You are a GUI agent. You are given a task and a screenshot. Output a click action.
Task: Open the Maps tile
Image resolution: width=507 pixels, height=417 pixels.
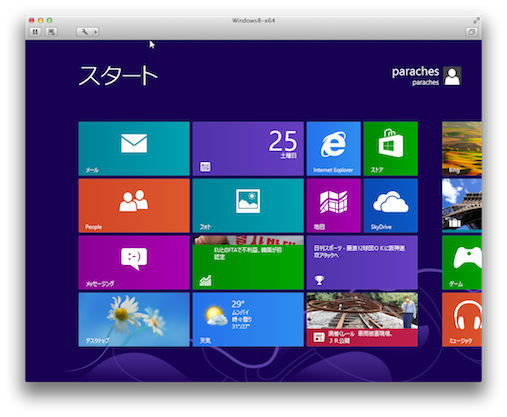point(334,206)
